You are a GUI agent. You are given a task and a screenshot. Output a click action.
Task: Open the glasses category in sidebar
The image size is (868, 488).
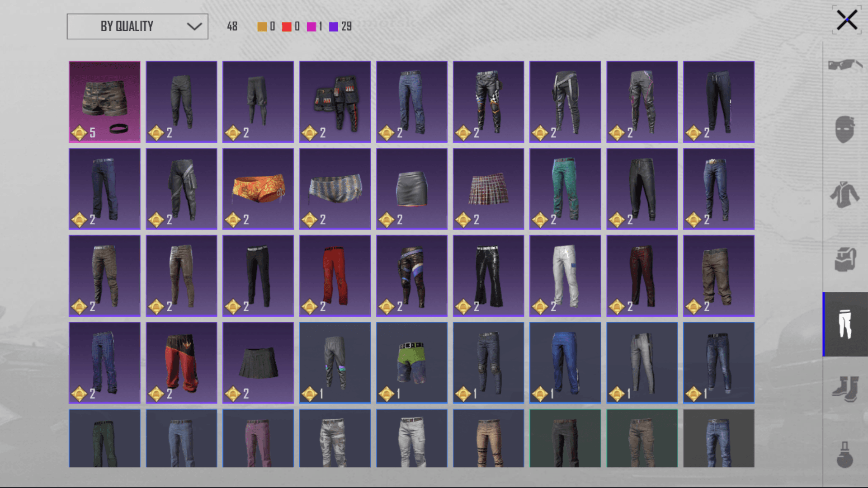[844, 65]
